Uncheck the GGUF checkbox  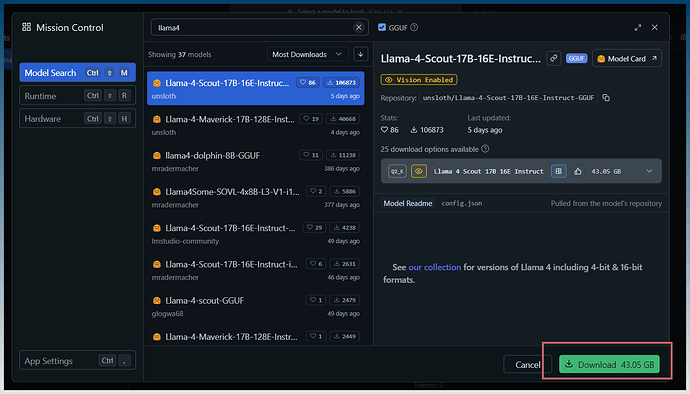(x=382, y=27)
